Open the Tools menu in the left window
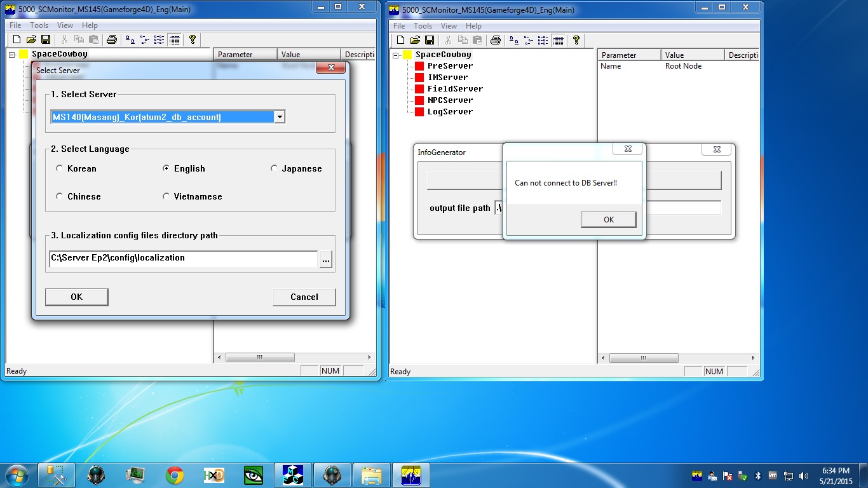 click(39, 25)
